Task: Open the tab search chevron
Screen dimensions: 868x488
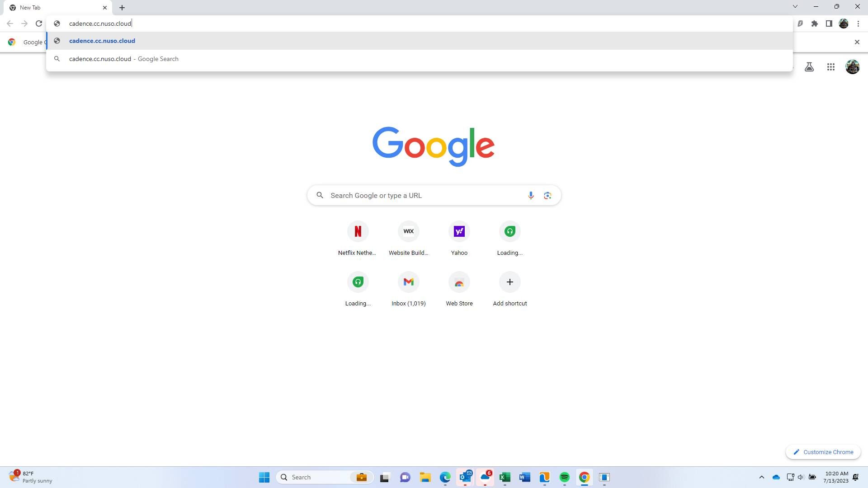Action: click(x=795, y=7)
